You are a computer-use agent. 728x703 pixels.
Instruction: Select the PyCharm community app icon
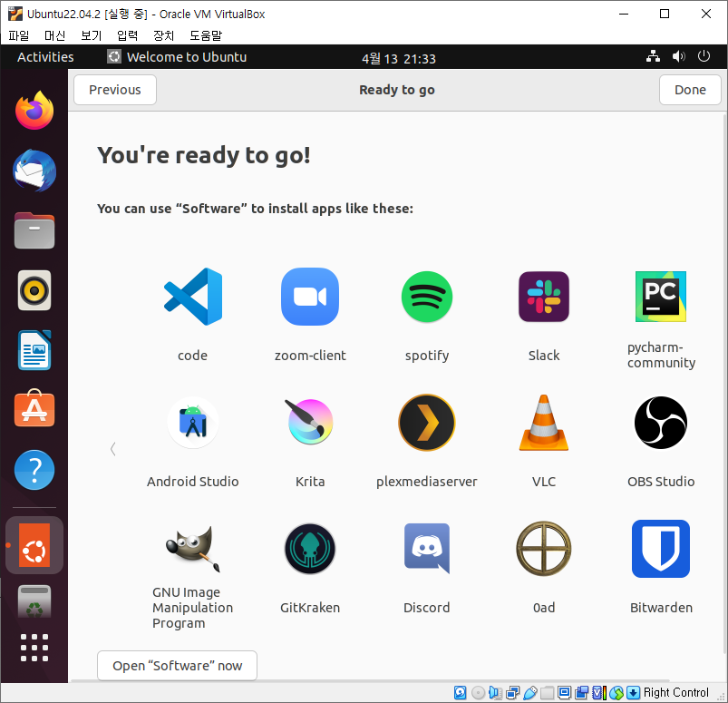click(661, 297)
